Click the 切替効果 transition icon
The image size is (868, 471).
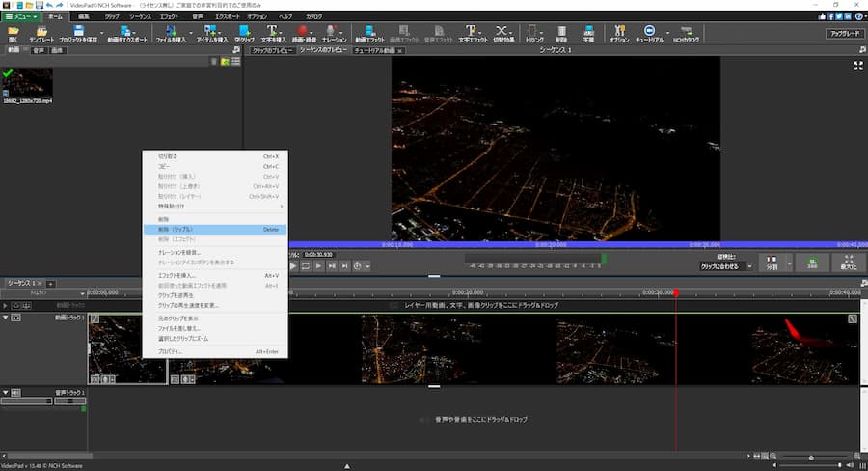(502, 33)
